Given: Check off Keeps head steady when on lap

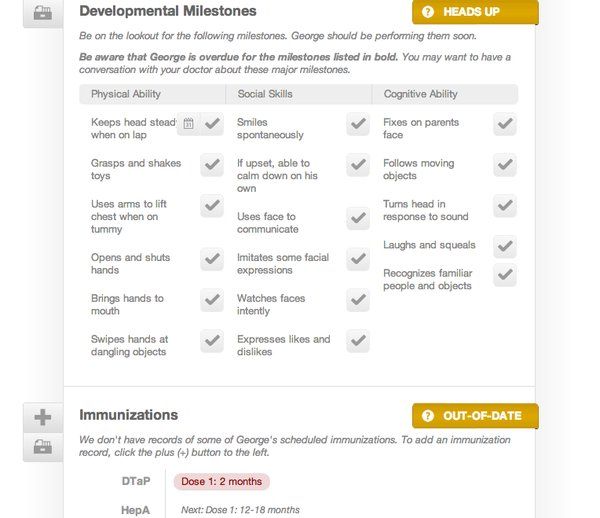Looking at the screenshot, I should click(x=212, y=124).
